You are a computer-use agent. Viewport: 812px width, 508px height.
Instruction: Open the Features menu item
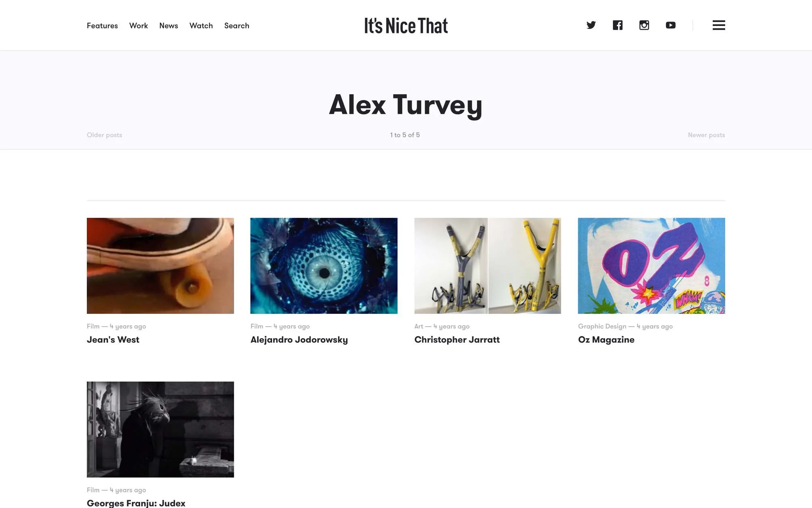(102, 26)
